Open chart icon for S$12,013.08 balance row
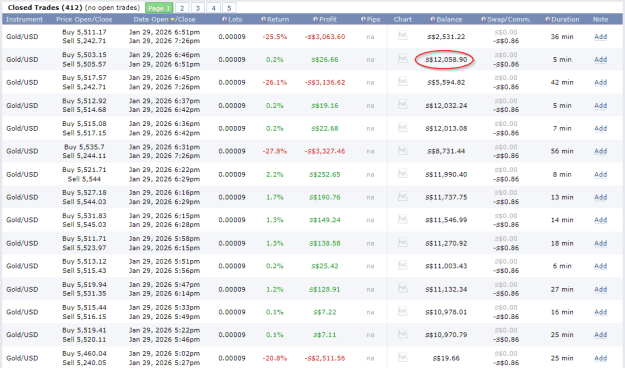This screenshot has height=368, width=625. point(403,128)
